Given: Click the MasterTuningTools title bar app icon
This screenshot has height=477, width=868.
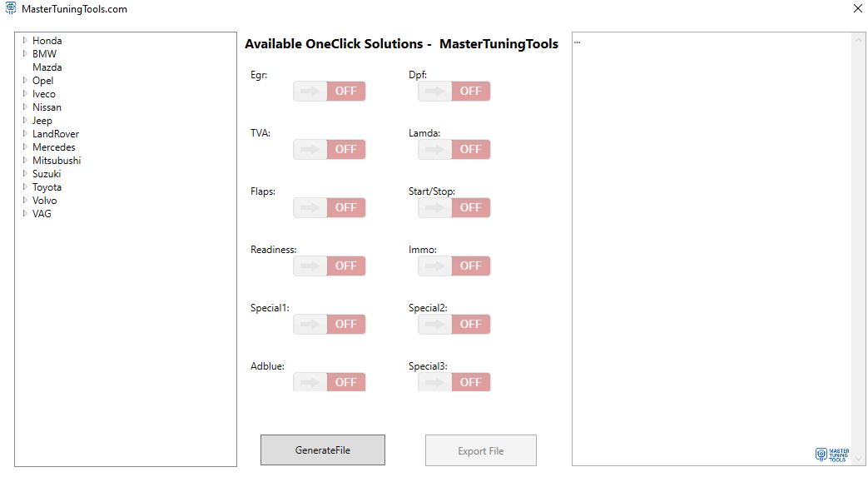Looking at the screenshot, I should pos(11,9).
